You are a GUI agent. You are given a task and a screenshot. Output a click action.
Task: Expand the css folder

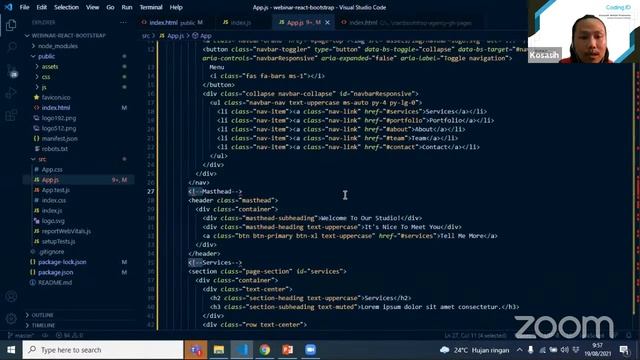(46, 77)
